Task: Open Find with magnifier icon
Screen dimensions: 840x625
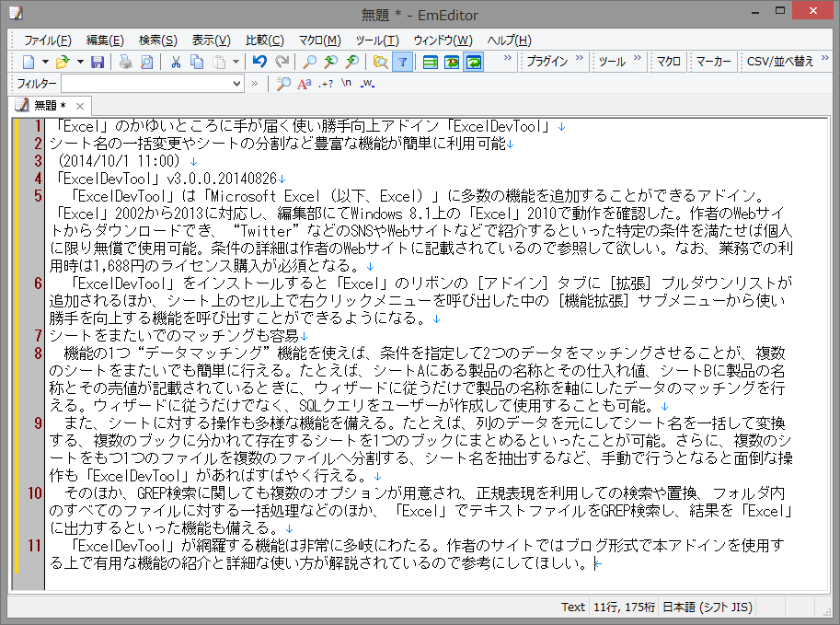Action: point(309,63)
